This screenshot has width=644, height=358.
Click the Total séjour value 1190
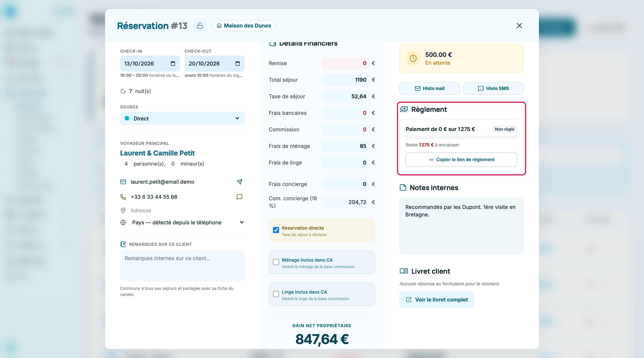pyautogui.click(x=346, y=80)
